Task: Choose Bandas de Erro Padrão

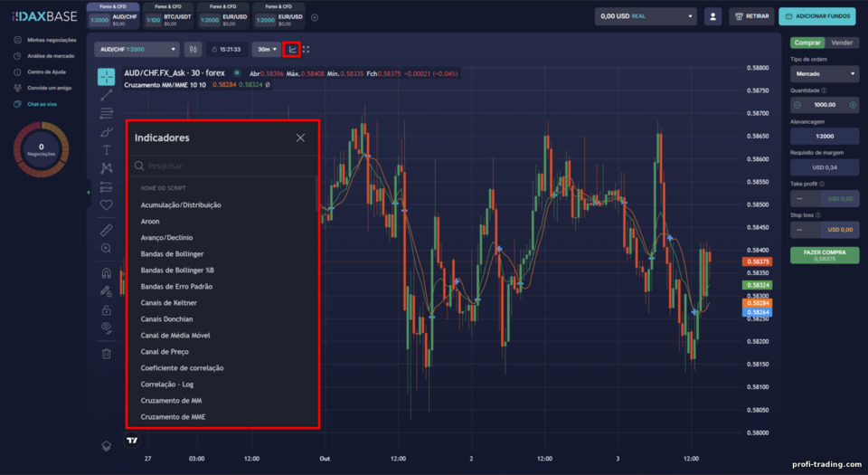Action: click(x=176, y=286)
